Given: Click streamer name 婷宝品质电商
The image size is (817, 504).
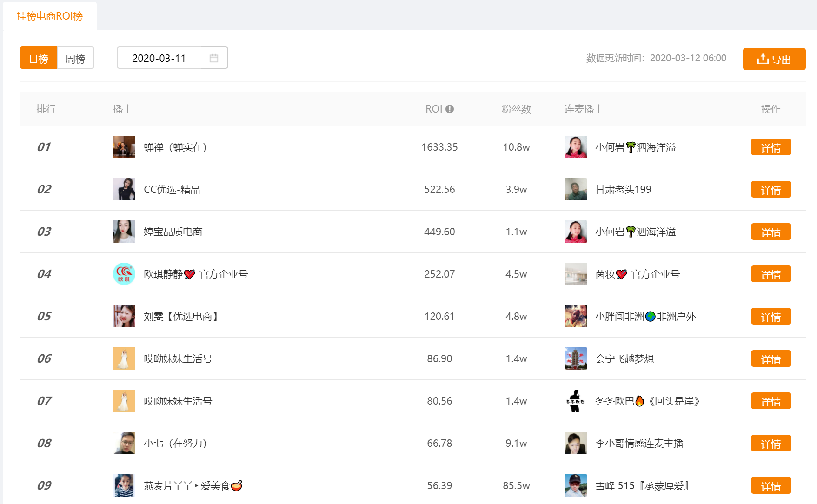Looking at the screenshot, I should point(173,232).
